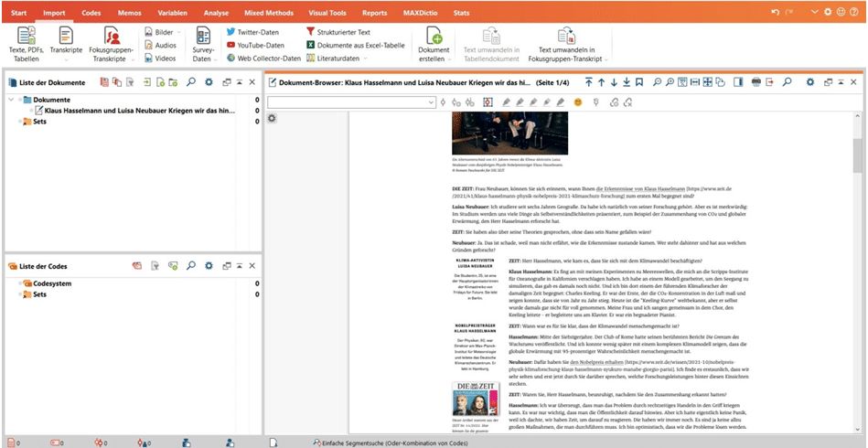
Task: Click new document group icon
Action: (173, 82)
